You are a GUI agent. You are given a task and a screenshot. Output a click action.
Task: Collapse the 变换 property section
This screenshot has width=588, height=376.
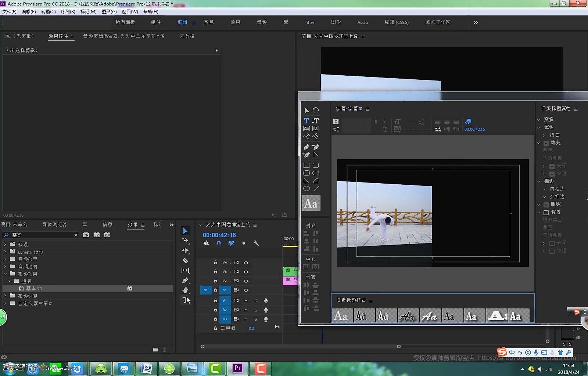pyautogui.click(x=539, y=120)
